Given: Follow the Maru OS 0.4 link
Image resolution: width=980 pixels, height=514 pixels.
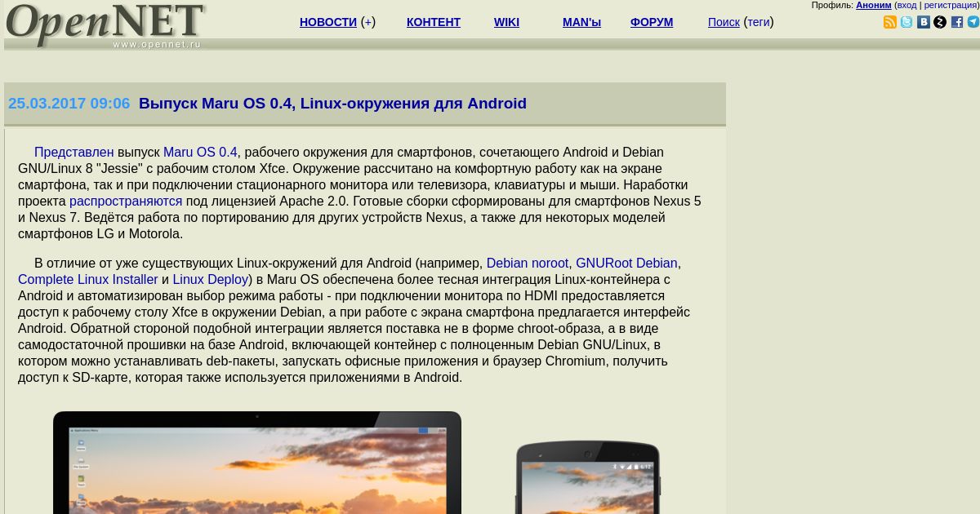Looking at the screenshot, I should 200,152.
